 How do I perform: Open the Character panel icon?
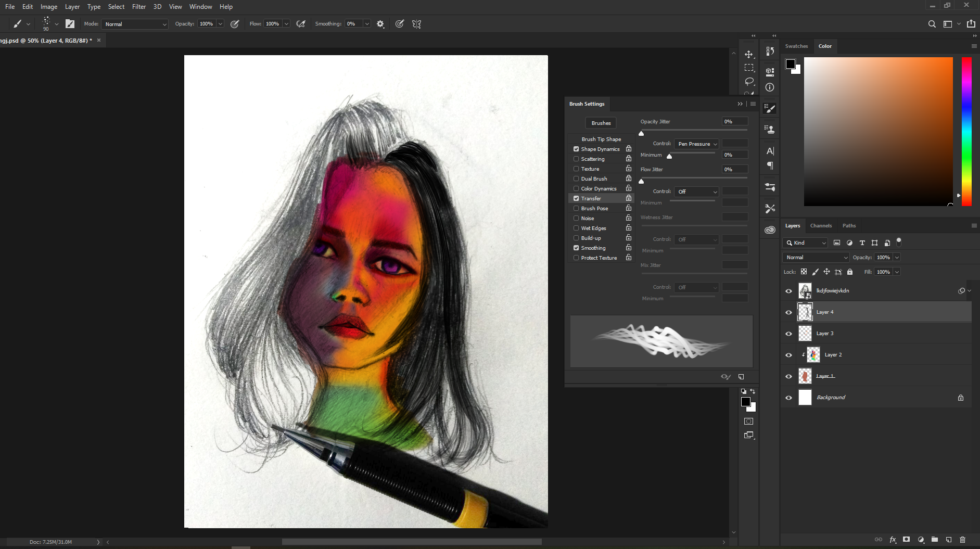(770, 151)
